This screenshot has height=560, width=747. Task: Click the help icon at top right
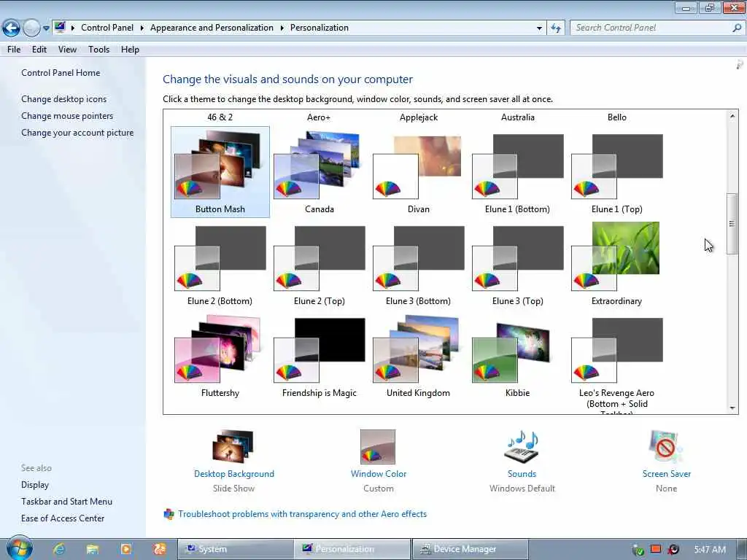[x=740, y=64]
